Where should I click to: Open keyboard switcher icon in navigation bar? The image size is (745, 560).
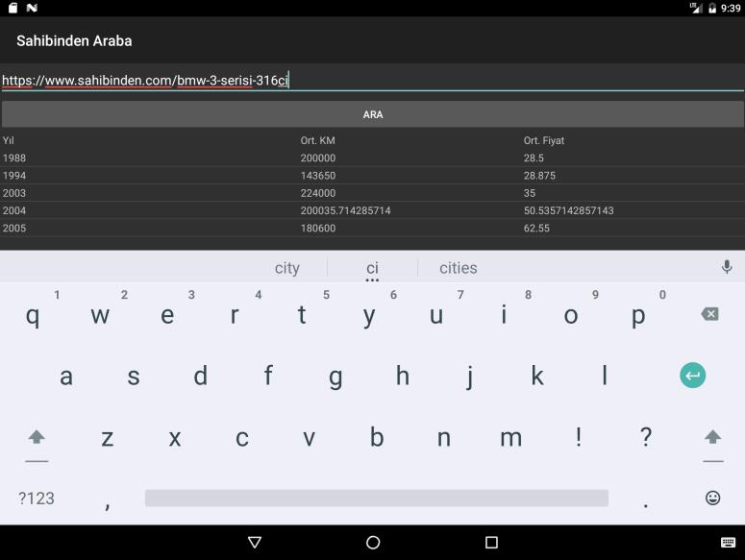(x=728, y=543)
